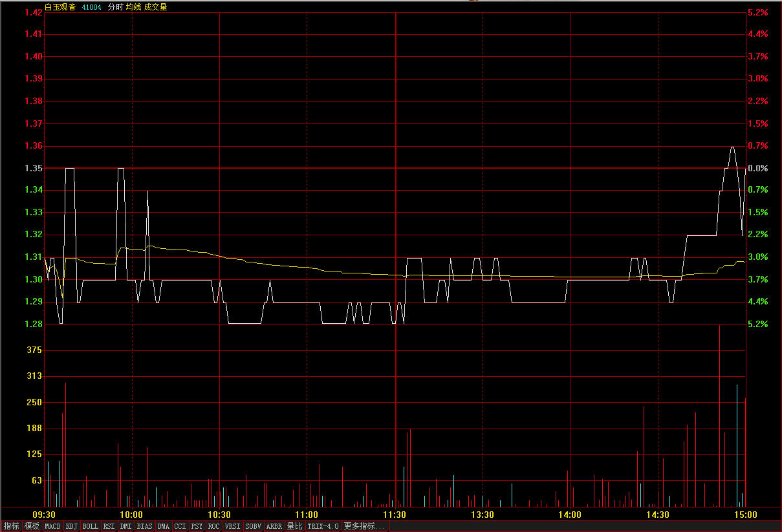Click the 1.42 price axis label
The height and width of the screenshot is (532, 782).
coord(34,12)
